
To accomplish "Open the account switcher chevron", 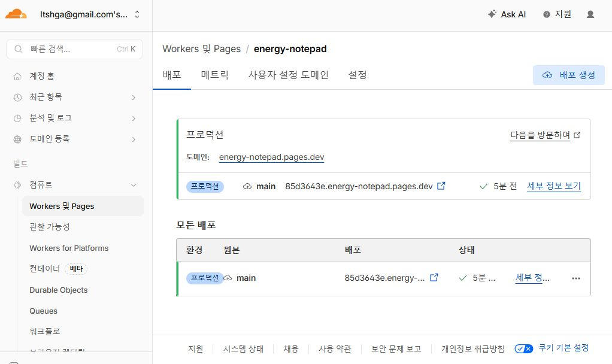I will click(137, 14).
